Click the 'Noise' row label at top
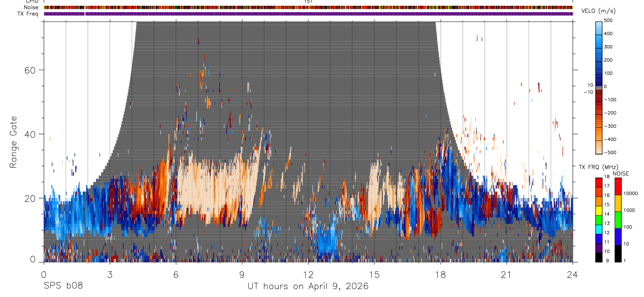 [x=31, y=7]
